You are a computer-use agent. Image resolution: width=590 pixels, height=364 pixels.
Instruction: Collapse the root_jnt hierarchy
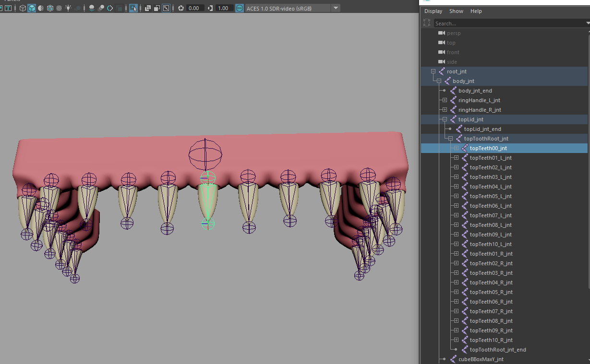point(433,71)
